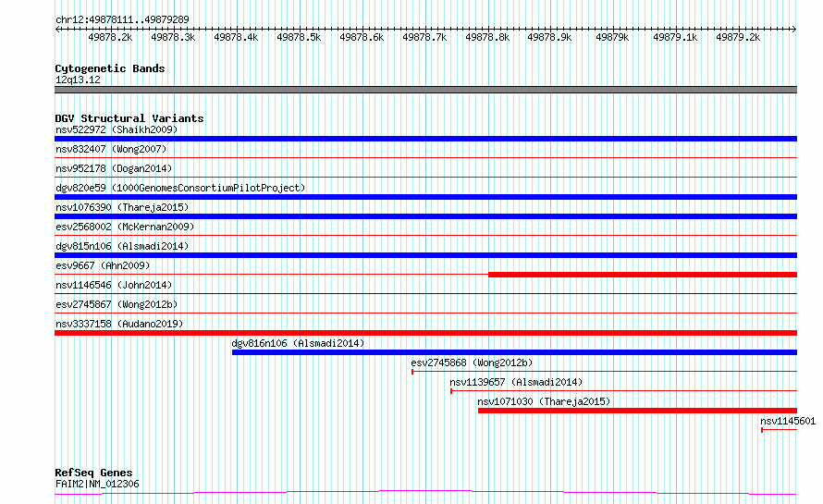Click the nsv1076390 (Thareja2015) label
823x504 pixels.
122,207
